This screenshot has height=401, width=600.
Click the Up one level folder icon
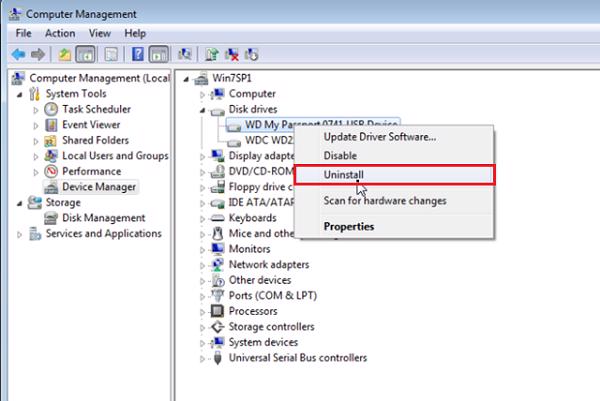(65, 53)
